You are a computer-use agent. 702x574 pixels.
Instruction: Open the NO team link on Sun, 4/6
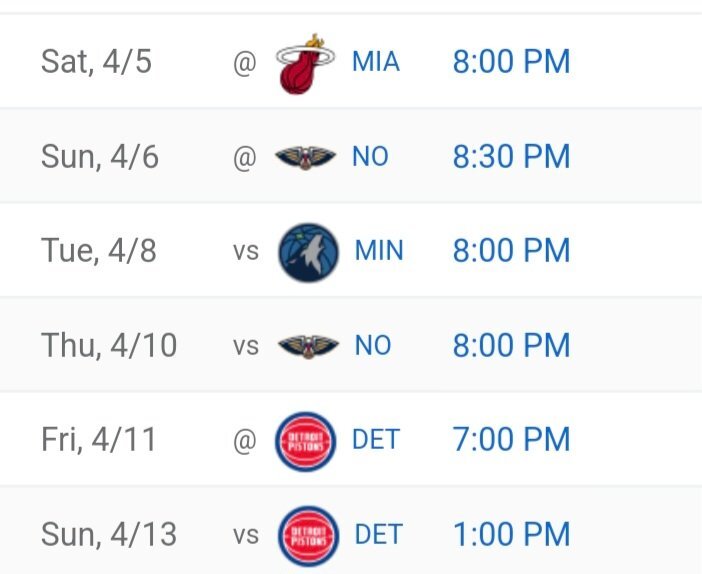370,157
